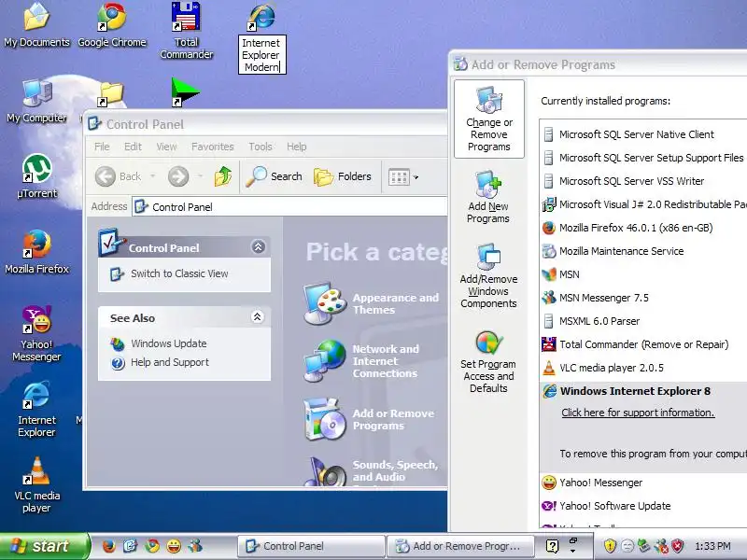This screenshot has width=747, height=560.
Task: Select Microsoft SQL Server Setup Support Files
Action: click(x=644, y=158)
